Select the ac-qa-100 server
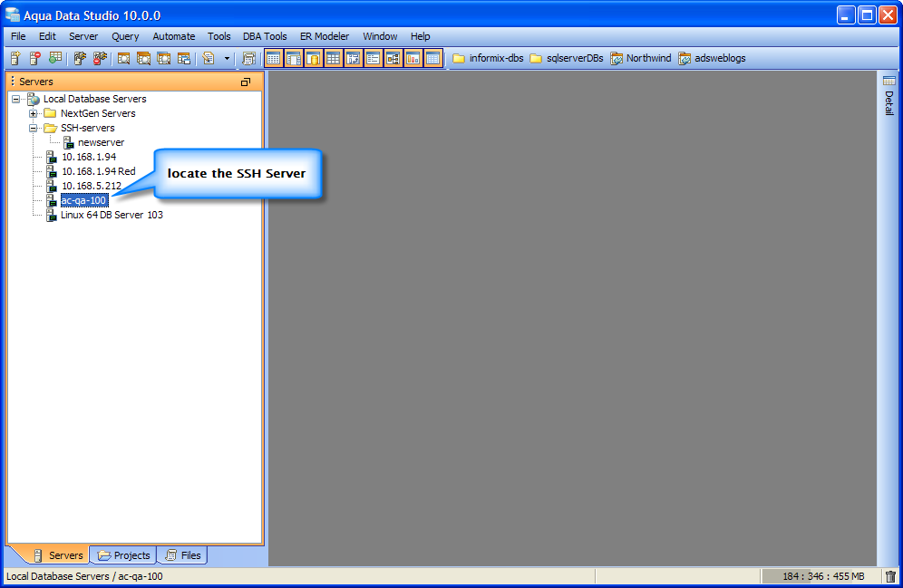 [x=84, y=200]
